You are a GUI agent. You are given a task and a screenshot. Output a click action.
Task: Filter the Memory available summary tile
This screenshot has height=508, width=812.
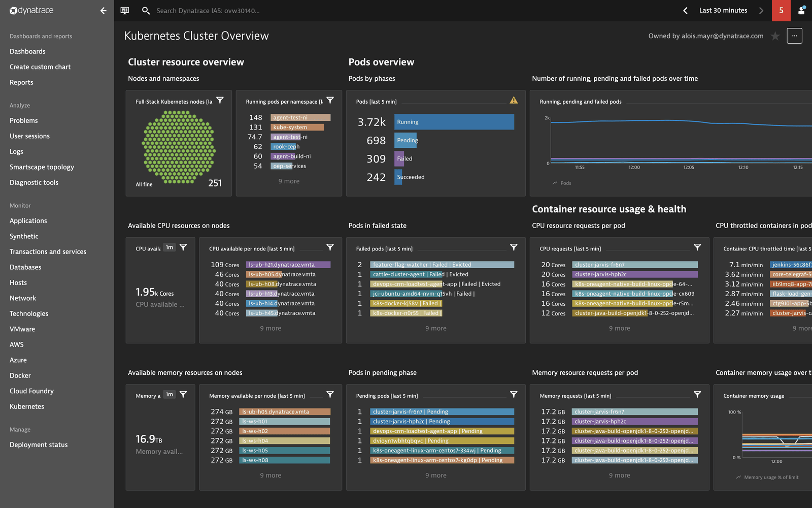183,394
